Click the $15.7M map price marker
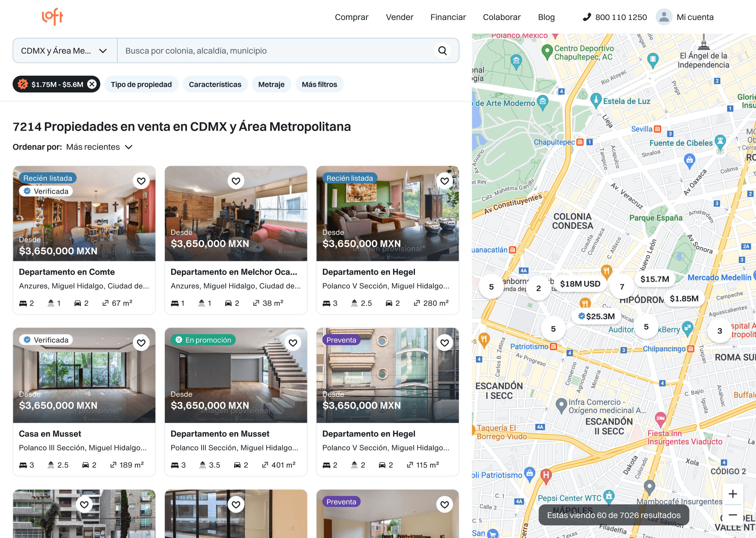This screenshot has width=756, height=538. (x=654, y=279)
